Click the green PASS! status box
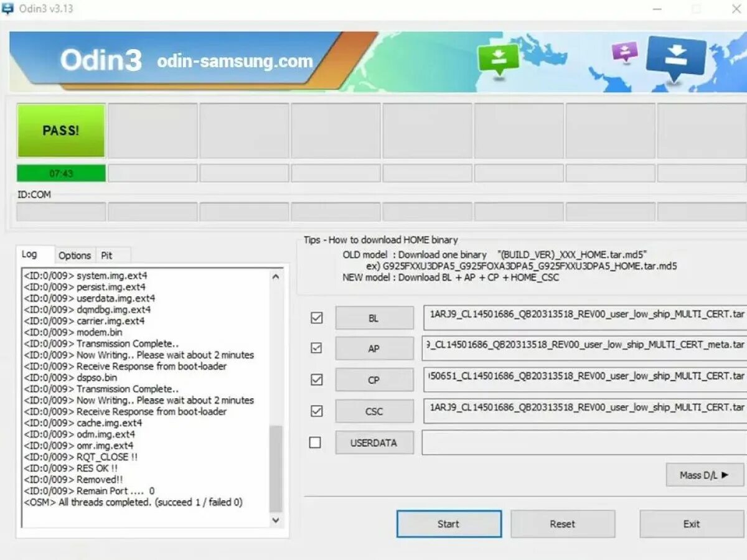 [61, 130]
